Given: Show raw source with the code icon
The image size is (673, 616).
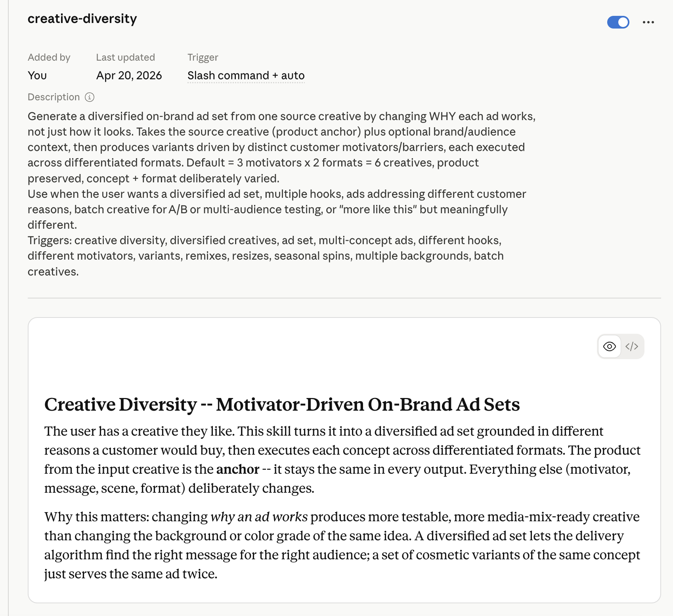Looking at the screenshot, I should click(632, 346).
